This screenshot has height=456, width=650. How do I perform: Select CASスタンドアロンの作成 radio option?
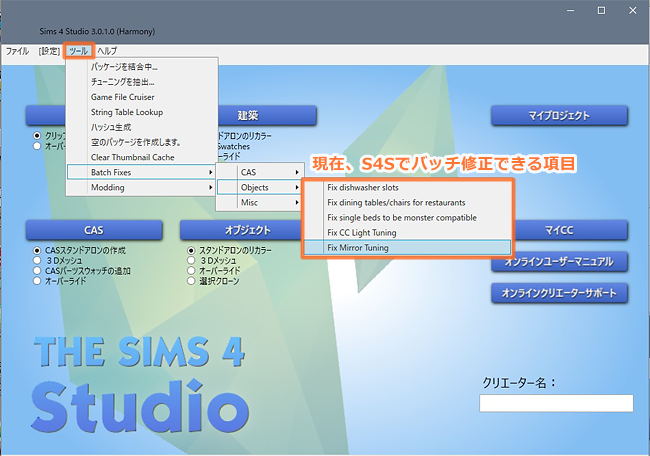click(x=37, y=250)
